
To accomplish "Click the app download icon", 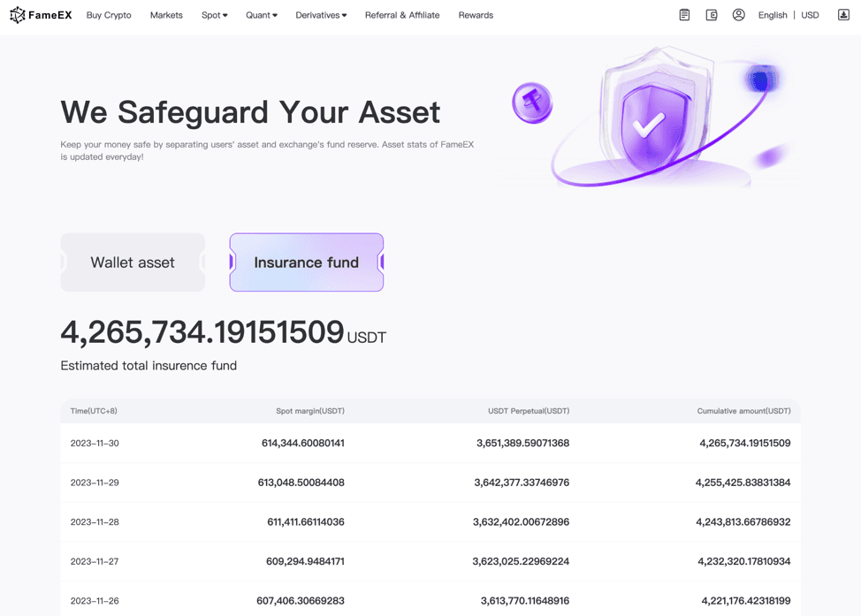I will (x=843, y=15).
